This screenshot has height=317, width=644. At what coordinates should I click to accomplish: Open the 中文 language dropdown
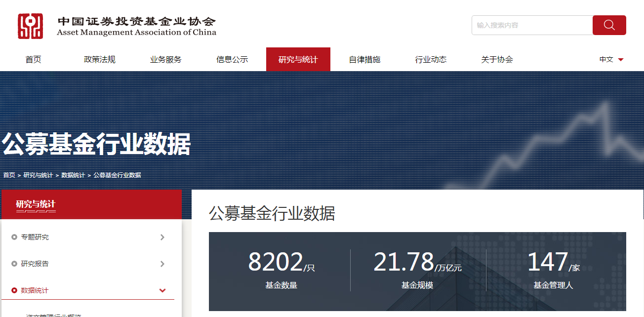point(611,59)
